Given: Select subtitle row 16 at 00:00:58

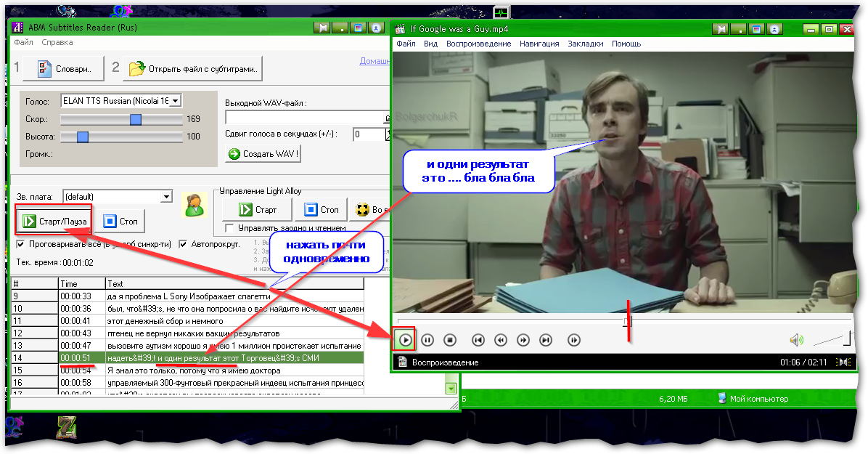Looking at the screenshot, I should 188,383.
